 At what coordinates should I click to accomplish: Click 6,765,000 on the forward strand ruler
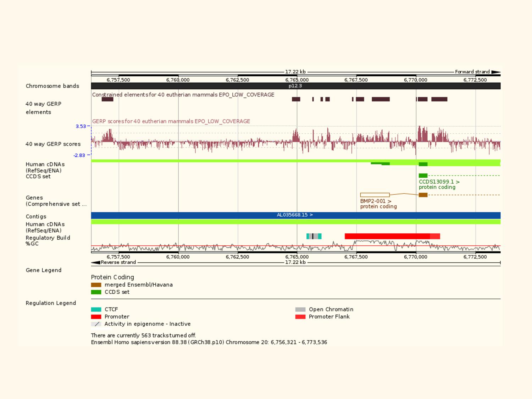(297, 80)
